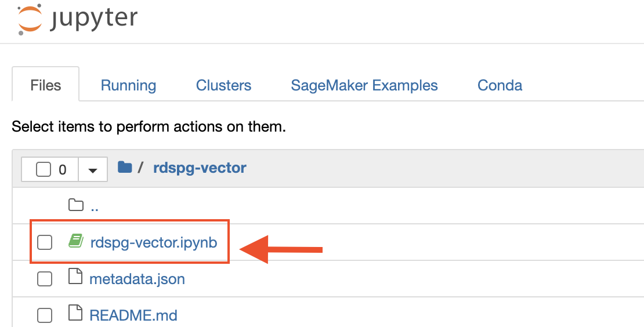Go to the SageMaker Examples tab

point(364,85)
